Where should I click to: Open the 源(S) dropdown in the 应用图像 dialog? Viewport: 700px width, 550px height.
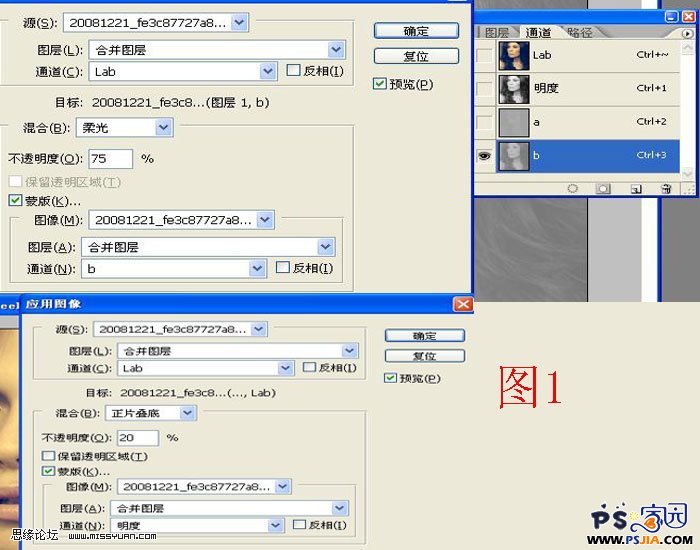click(x=258, y=329)
